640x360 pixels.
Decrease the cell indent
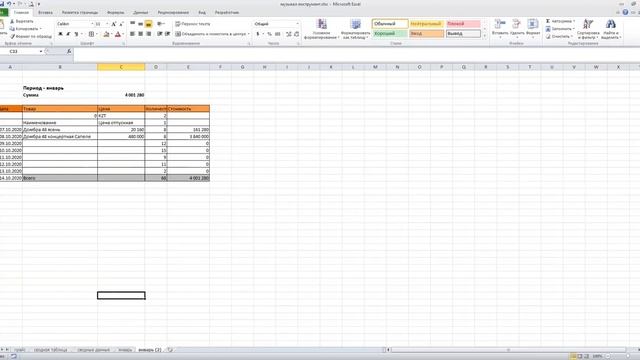click(160, 34)
